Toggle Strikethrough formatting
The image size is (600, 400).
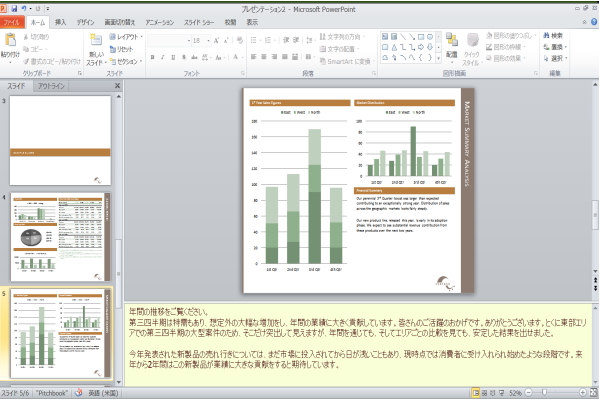pos(194,57)
